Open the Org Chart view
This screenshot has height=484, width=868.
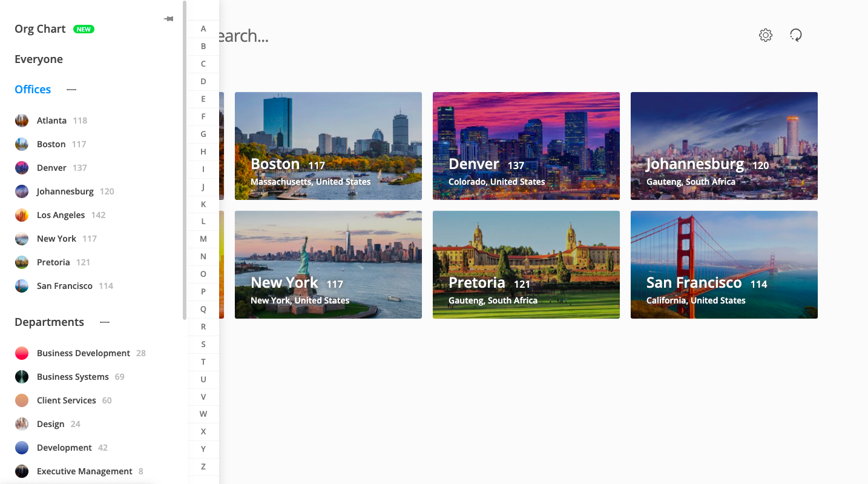[x=40, y=29]
